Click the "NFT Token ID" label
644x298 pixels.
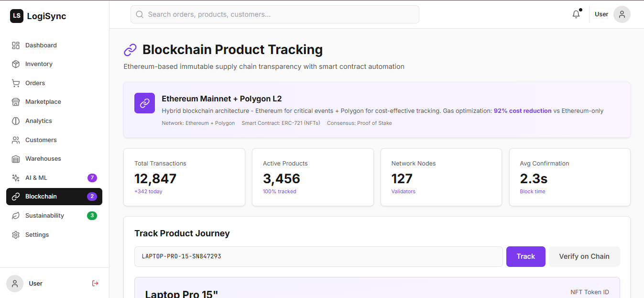click(x=590, y=292)
